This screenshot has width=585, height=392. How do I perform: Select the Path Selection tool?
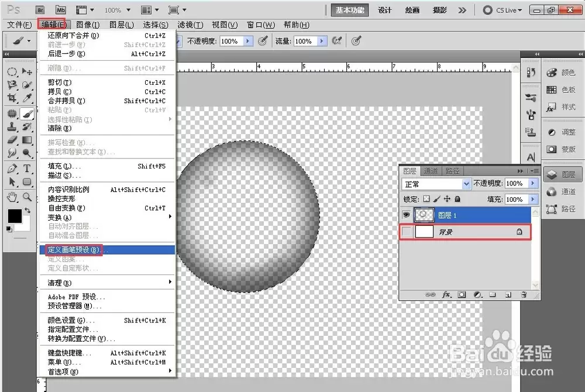12,182
